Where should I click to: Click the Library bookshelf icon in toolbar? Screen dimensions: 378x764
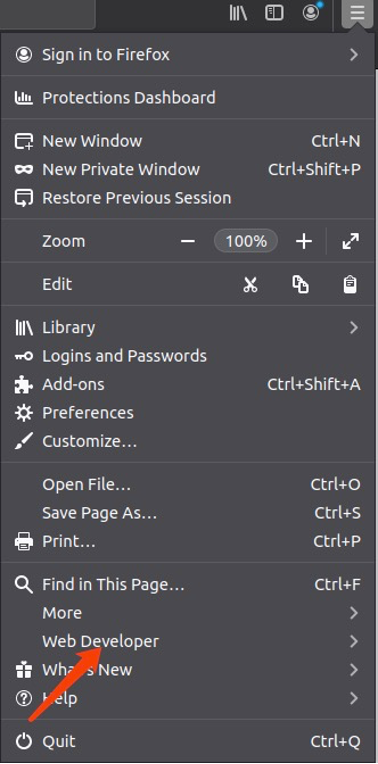238,13
